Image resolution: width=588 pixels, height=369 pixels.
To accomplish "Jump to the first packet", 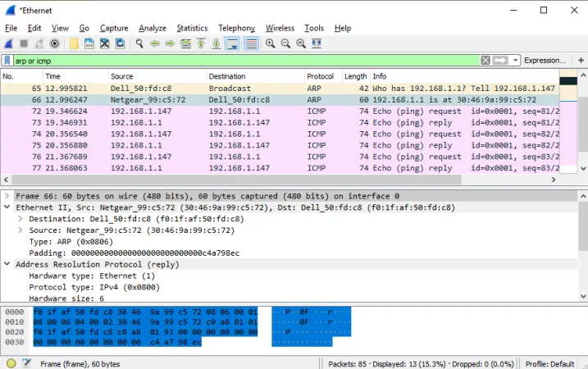I will click(201, 43).
